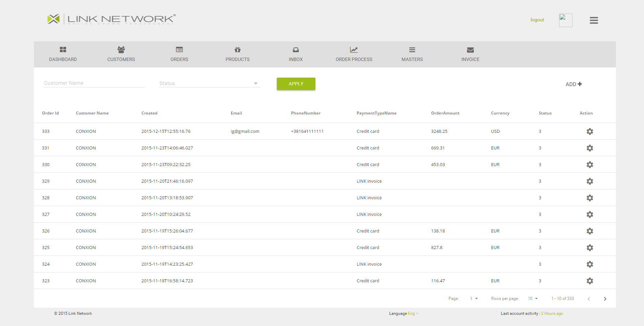
Task: Open the gear action for order 331
Action: 590,148
